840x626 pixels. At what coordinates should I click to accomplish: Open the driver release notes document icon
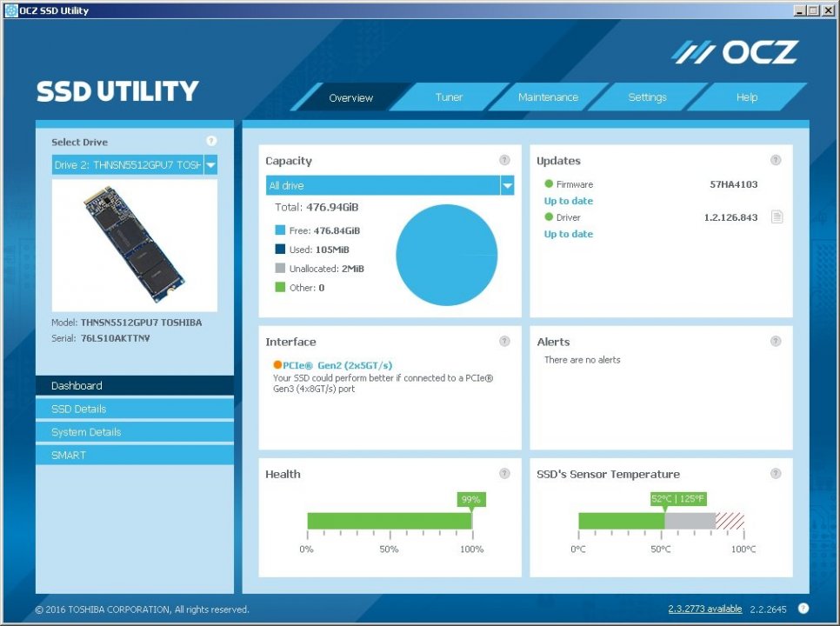click(x=777, y=216)
